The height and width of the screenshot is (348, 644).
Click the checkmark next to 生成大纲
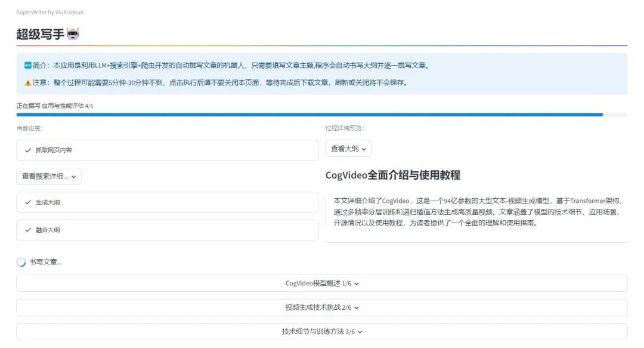[x=28, y=202]
